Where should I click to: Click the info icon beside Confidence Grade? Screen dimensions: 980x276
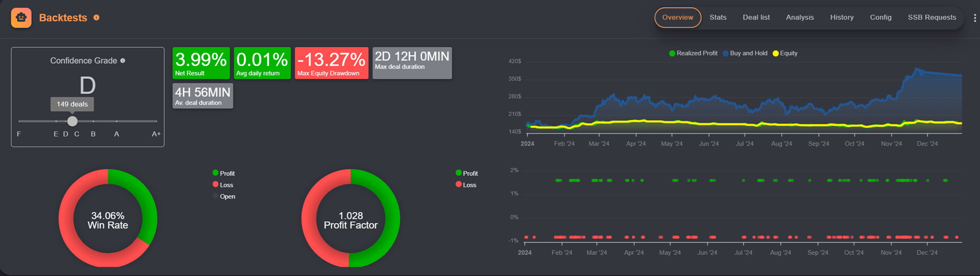coord(123,61)
